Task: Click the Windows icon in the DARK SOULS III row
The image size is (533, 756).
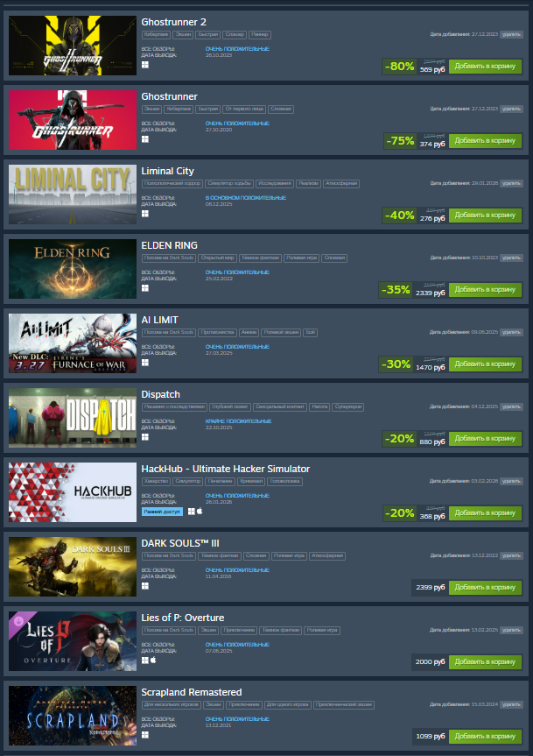Action: click(145, 586)
